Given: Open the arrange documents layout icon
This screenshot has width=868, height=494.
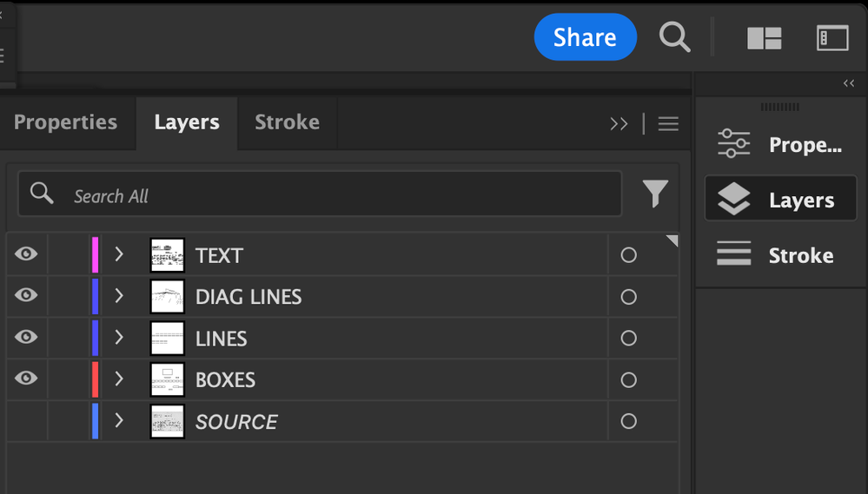Looking at the screenshot, I should click(765, 38).
